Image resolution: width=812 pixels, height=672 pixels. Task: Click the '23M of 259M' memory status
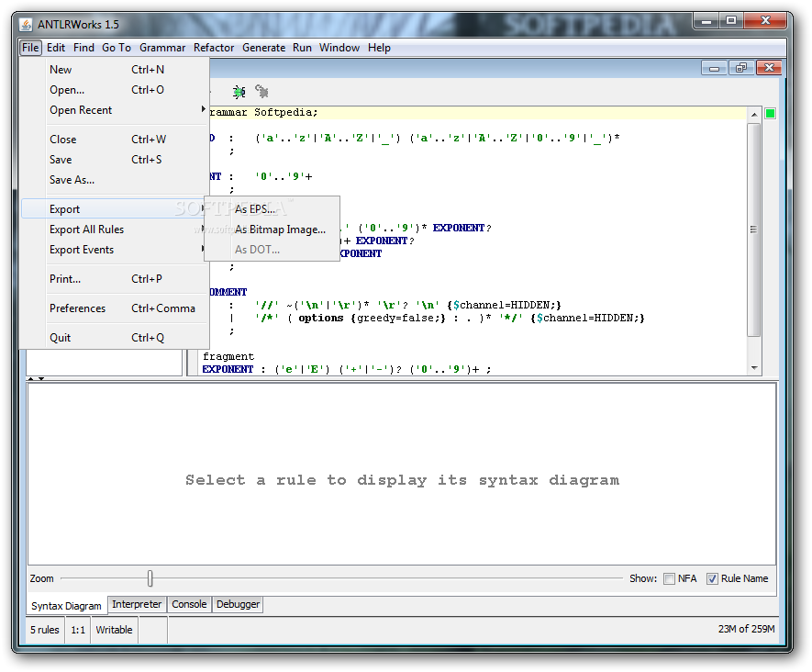746,629
